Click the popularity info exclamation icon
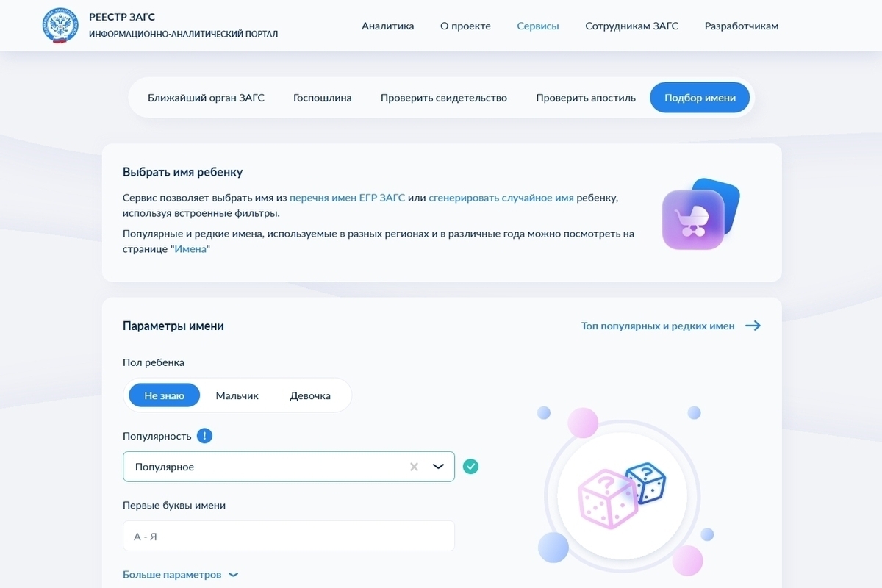This screenshot has height=588, width=882. click(204, 436)
